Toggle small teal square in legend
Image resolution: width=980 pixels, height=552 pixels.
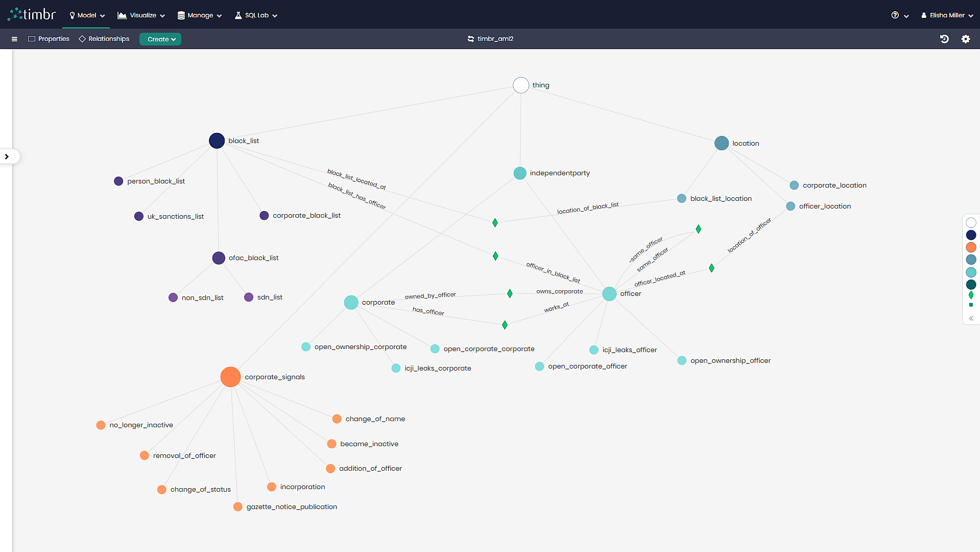(971, 305)
